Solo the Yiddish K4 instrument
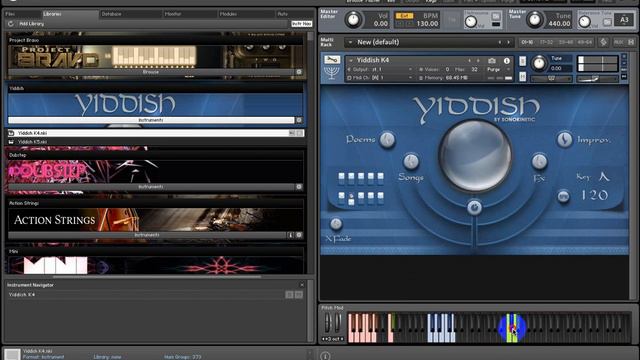The height and width of the screenshot is (360, 640). tap(522, 61)
